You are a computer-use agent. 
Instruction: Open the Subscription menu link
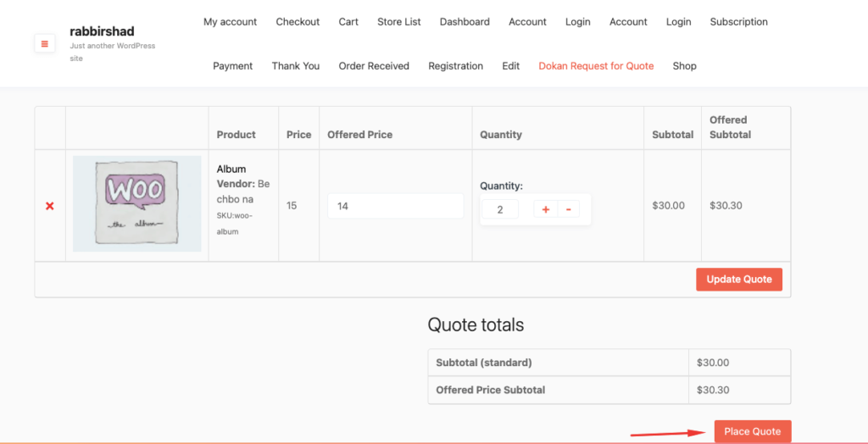tap(738, 22)
